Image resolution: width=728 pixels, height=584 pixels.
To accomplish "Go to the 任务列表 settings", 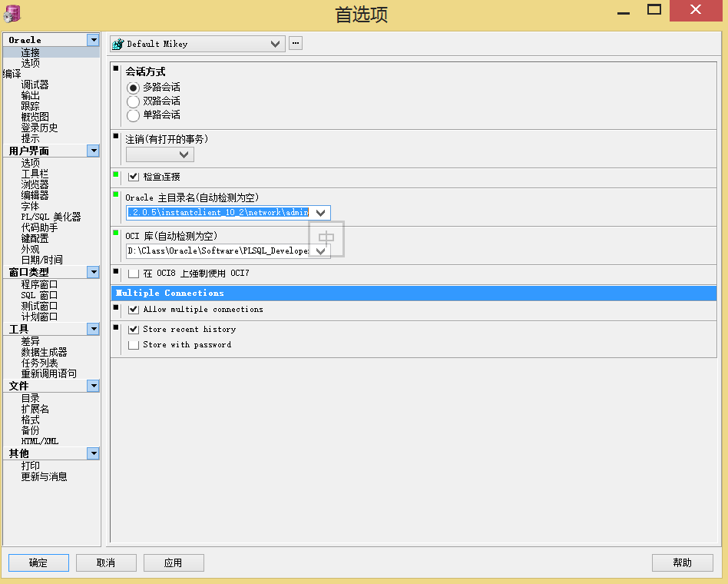I will pos(39,363).
